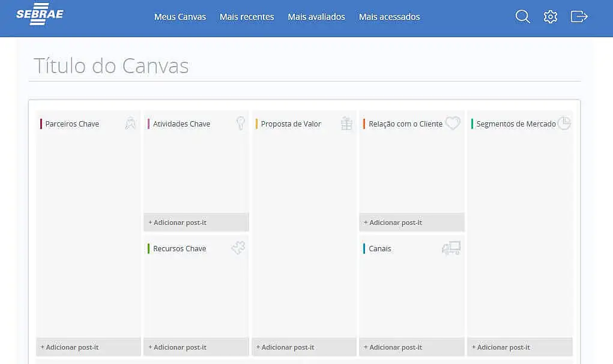Click the gift icon on Proposta de Valor
Image resolution: width=613 pixels, height=364 pixels.
346,123
